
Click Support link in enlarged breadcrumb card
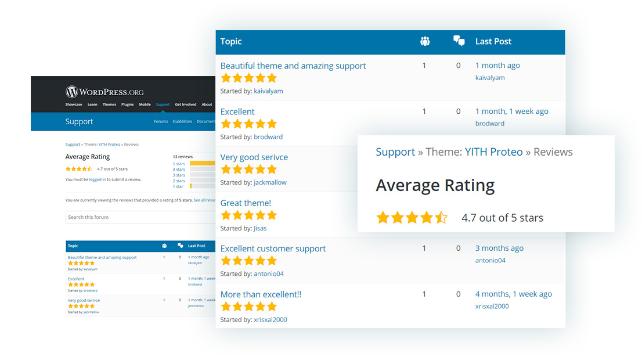point(395,152)
